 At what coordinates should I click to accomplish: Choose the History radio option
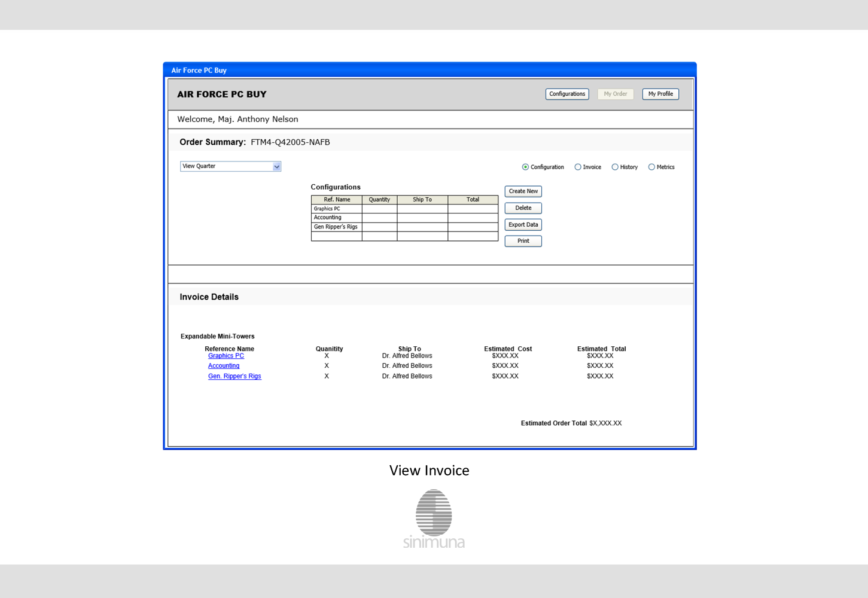point(615,167)
